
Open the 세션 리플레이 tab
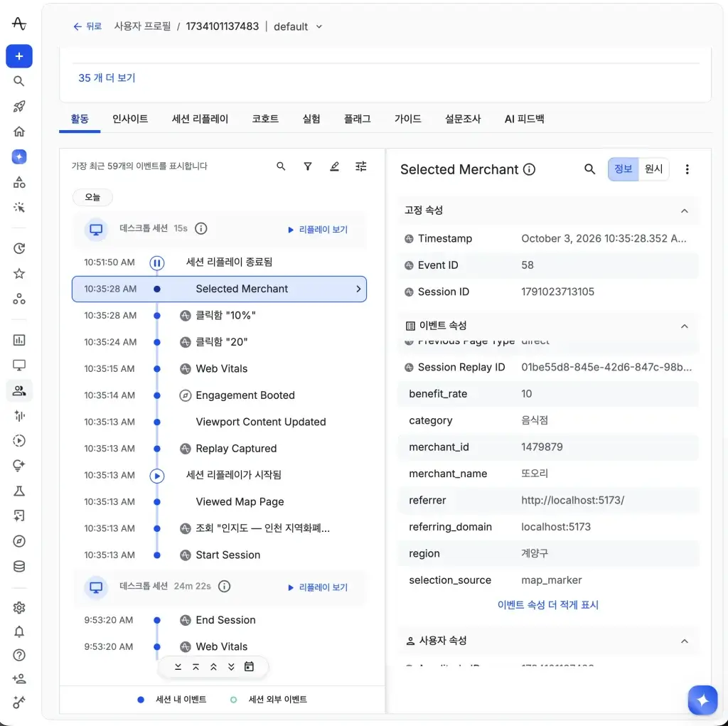click(200, 119)
